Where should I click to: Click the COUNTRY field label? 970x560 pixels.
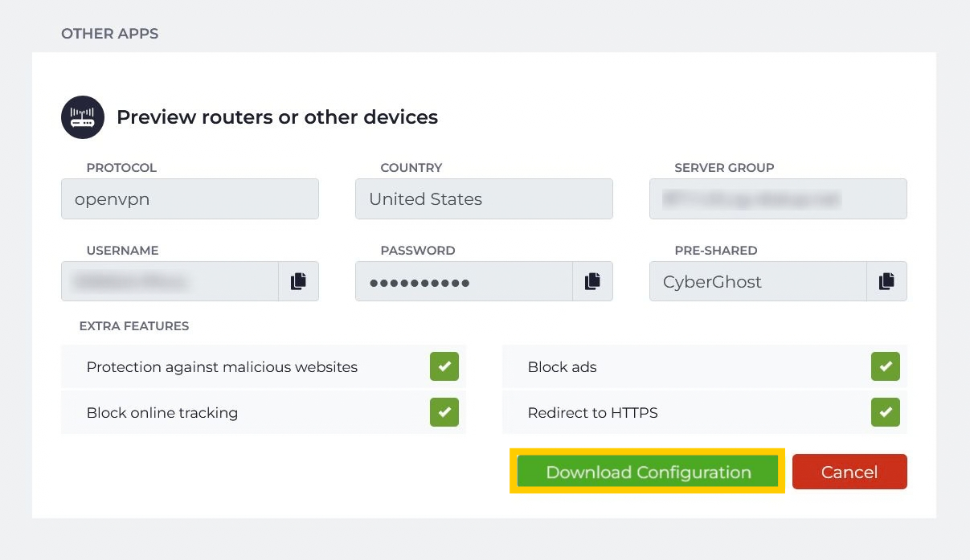[x=411, y=168]
